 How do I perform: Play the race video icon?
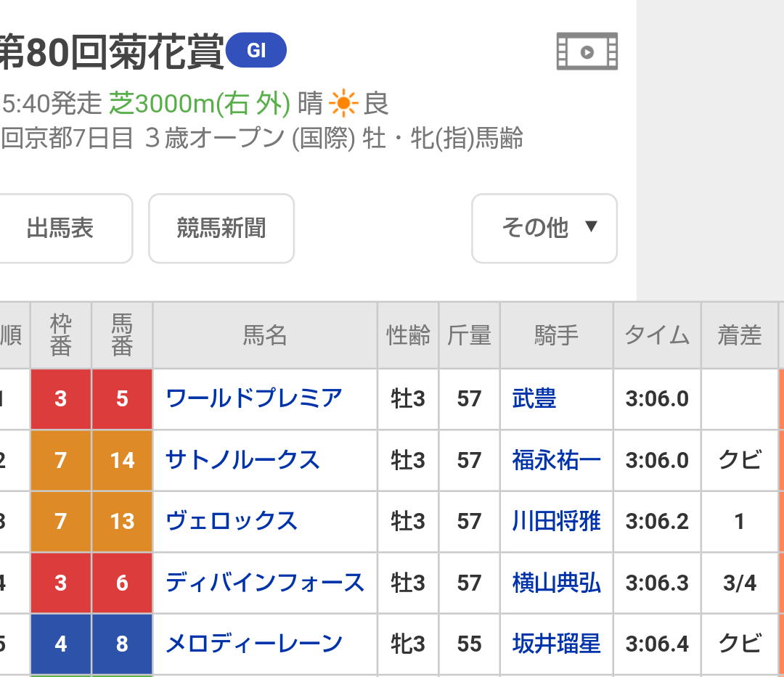[587, 52]
